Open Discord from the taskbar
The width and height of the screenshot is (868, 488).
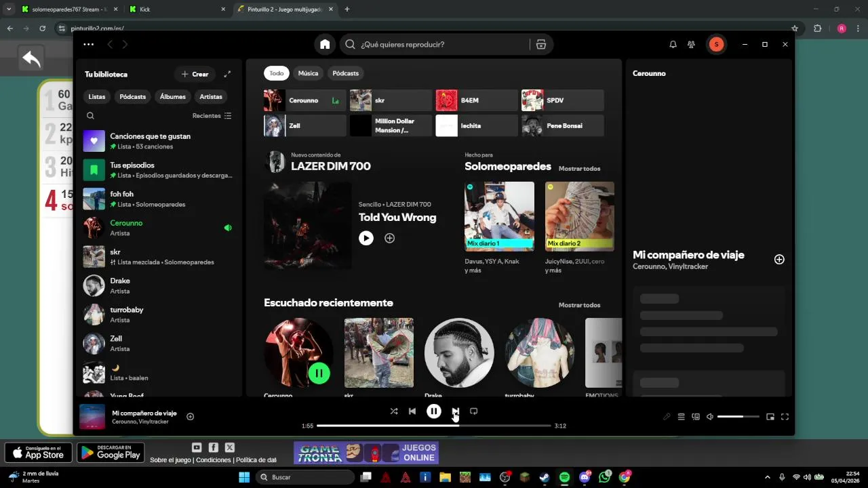click(x=585, y=477)
